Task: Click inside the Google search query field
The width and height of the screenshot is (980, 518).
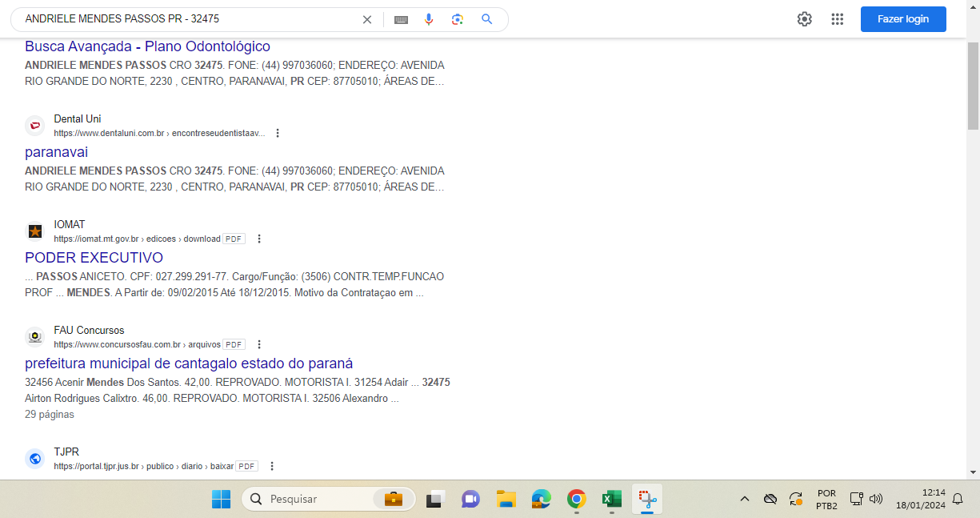Action: point(188,19)
